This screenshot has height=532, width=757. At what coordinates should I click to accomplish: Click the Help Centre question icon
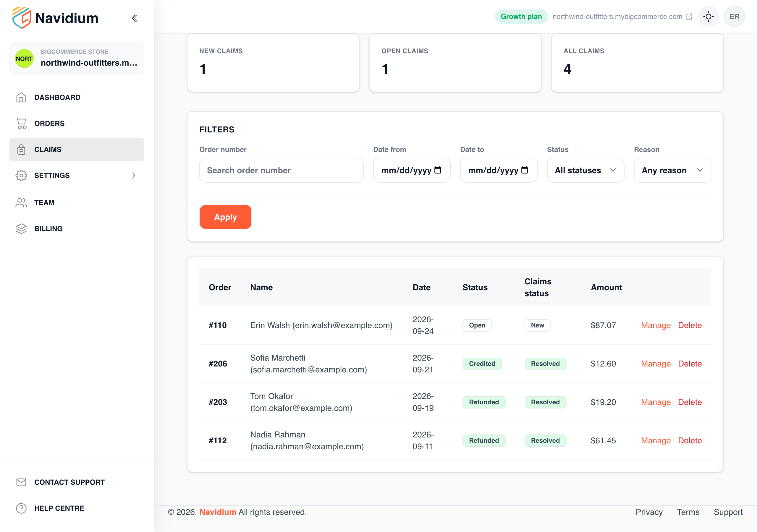[21, 508]
